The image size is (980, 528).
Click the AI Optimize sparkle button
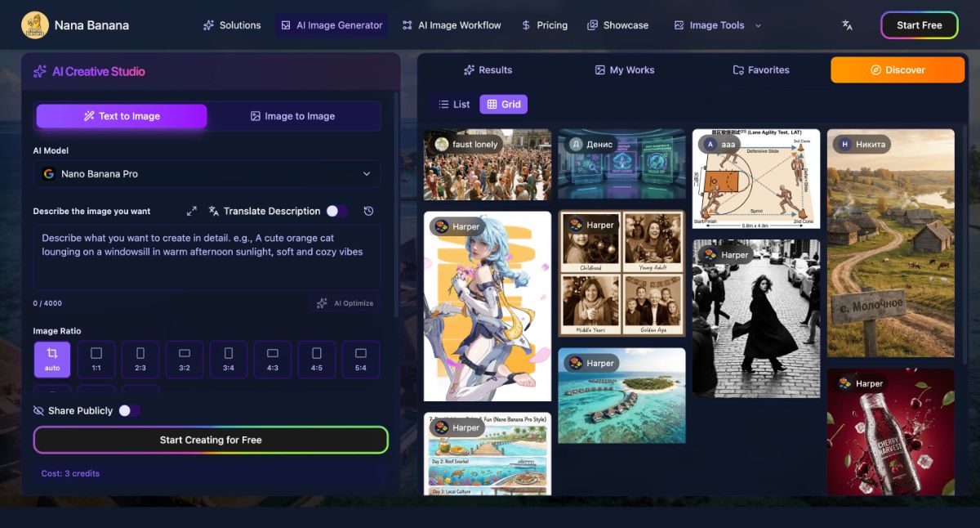pyautogui.click(x=345, y=303)
